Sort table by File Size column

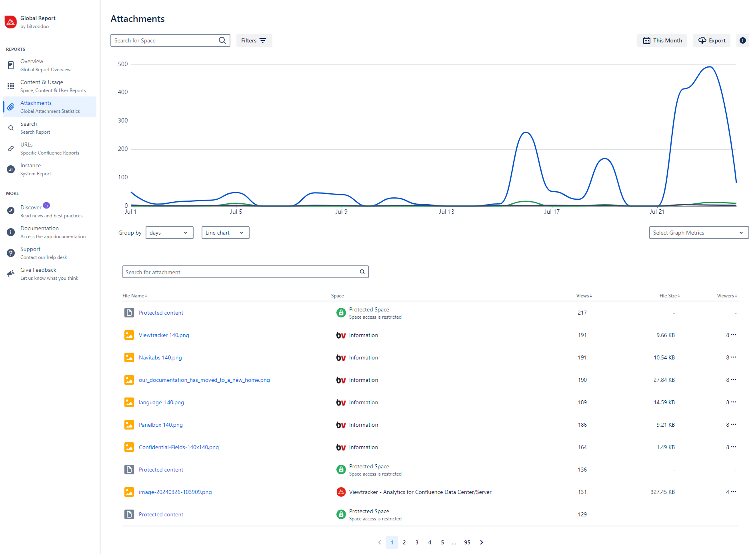[x=669, y=296]
